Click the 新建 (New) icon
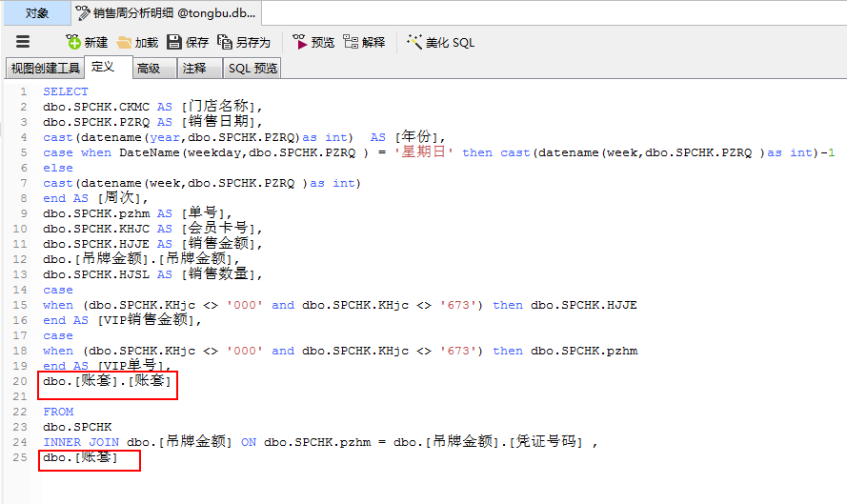 (x=73, y=42)
